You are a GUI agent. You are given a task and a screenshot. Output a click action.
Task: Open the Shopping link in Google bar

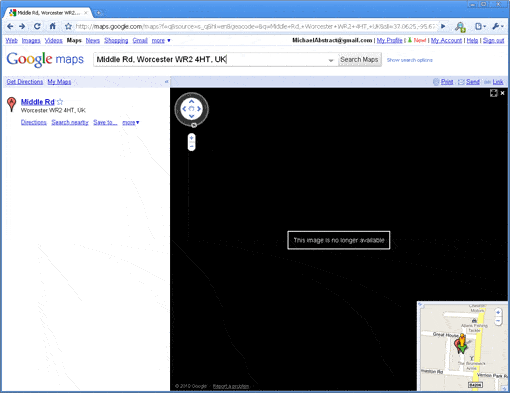[116, 40]
